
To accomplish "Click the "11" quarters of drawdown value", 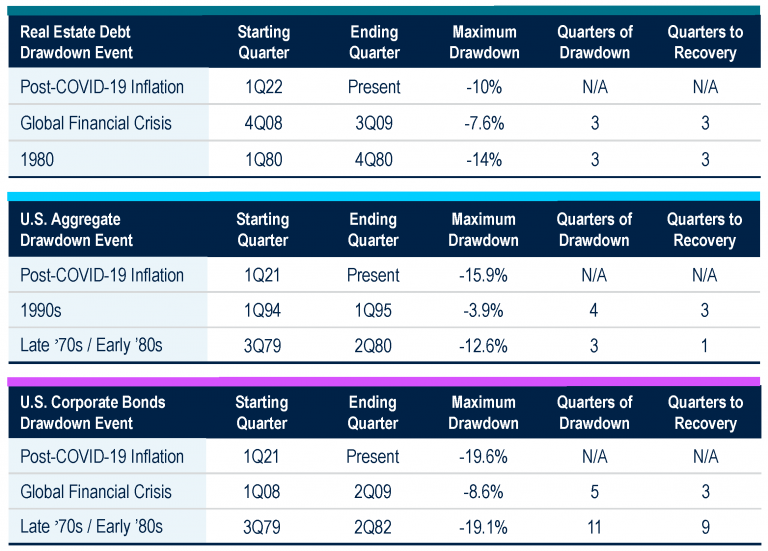I will [594, 526].
